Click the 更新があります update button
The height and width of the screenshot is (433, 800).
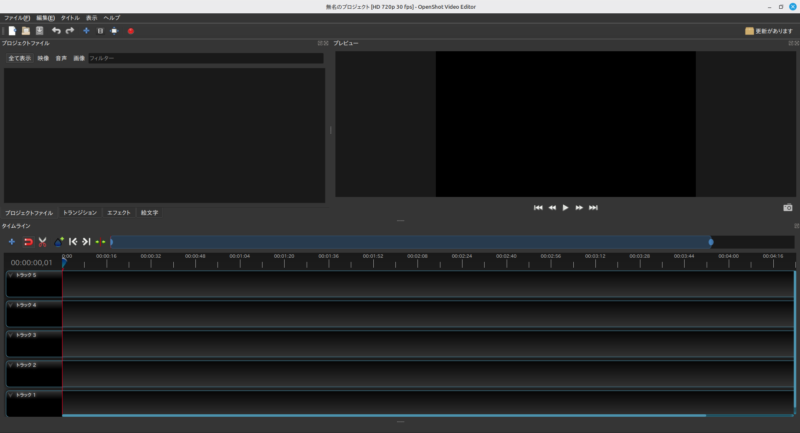coord(769,31)
